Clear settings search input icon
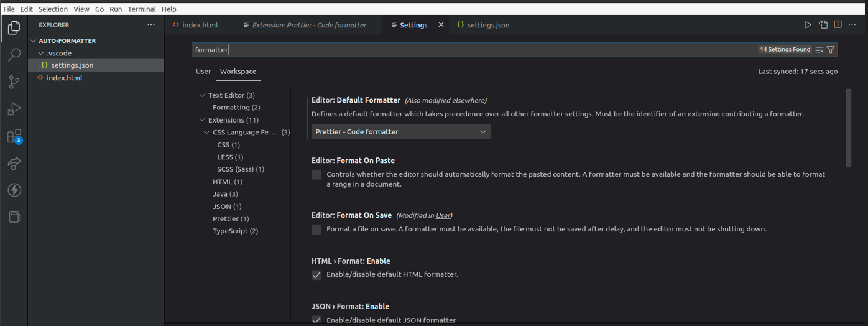The image size is (868, 326). [x=820, y=50]
